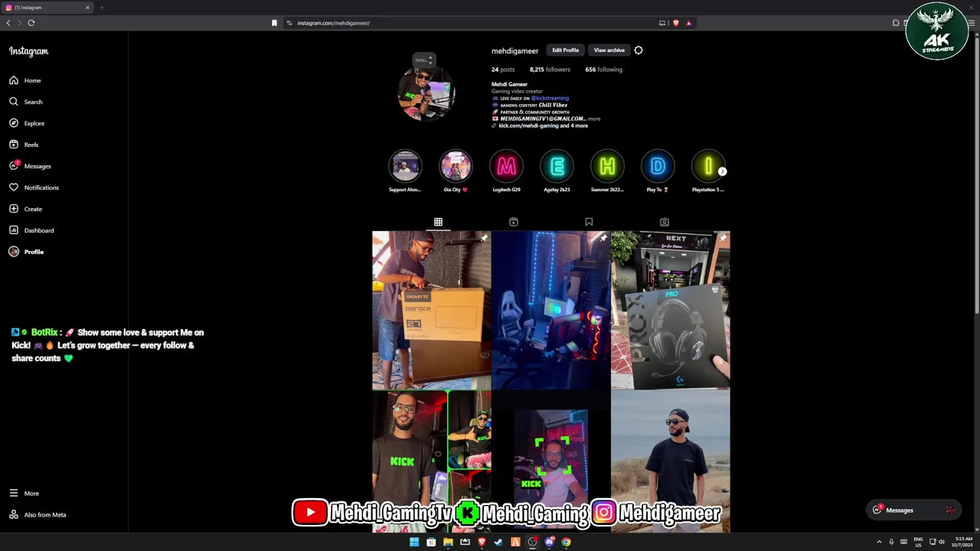Open kick.com/mehdi-gaming links
The width and height of the screenshot is (980, 551).
pos(543,126)
